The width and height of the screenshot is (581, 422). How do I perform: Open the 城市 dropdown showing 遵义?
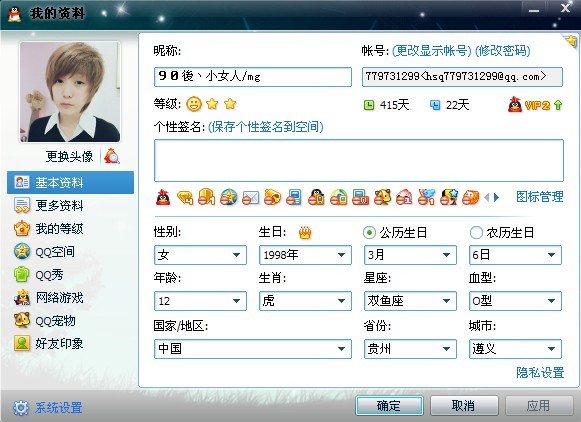click(x=515, y=349)
